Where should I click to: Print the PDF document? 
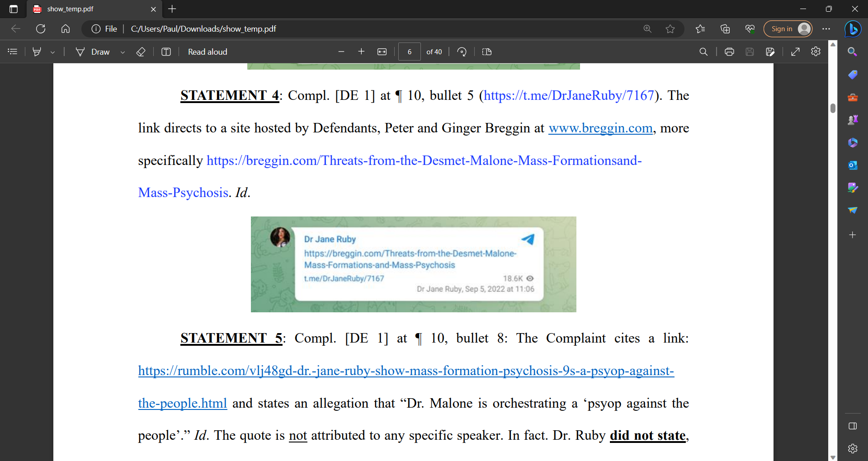(729, 52)
